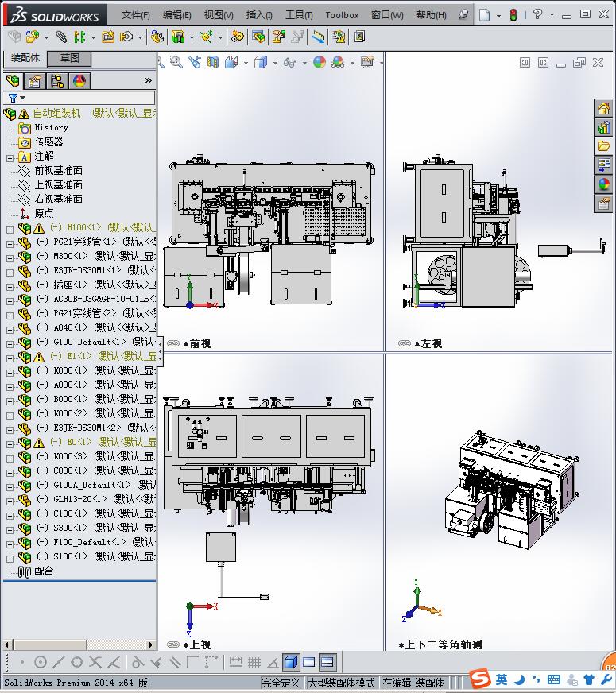Open the ConfigurationManager tab icon
The image size is (616, 693).
tap(57, 81)
